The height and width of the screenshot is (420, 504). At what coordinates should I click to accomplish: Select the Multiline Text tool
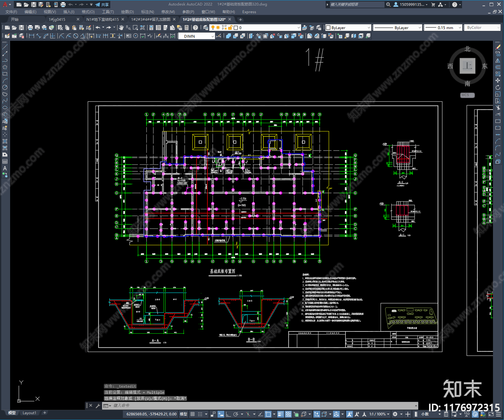click(5, 168)
